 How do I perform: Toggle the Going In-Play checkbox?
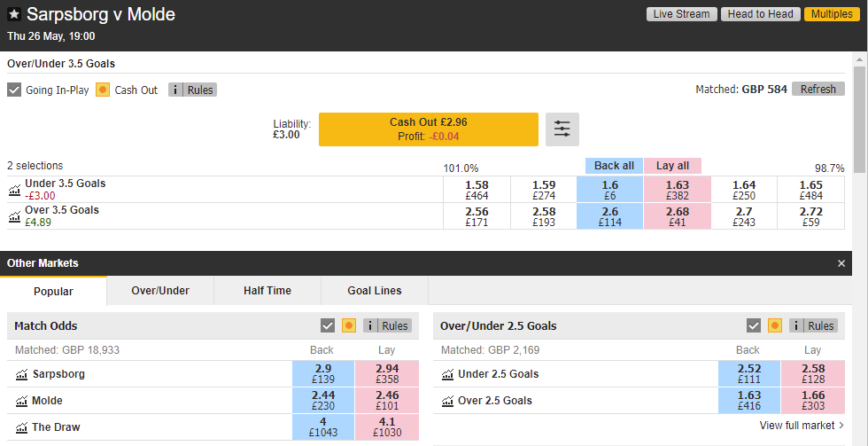pos(14,90)
